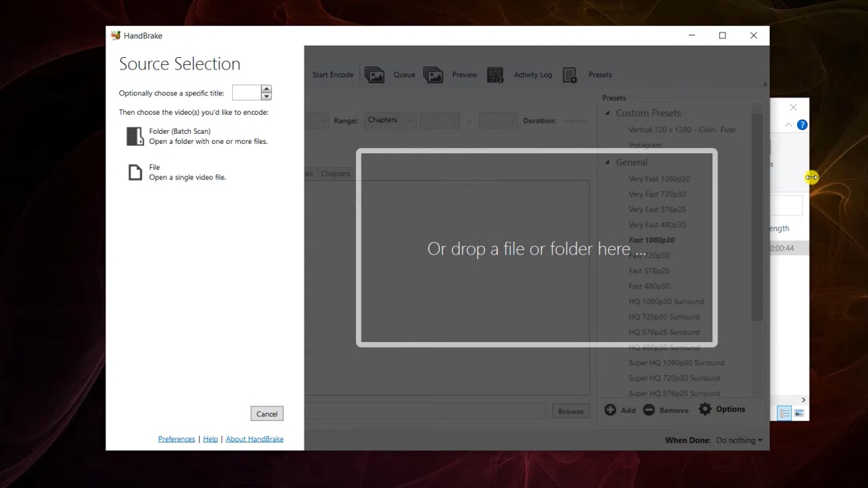Click Start Encode in the toolbar
Viewport: 868px width, 488px height.
[333, 74]
